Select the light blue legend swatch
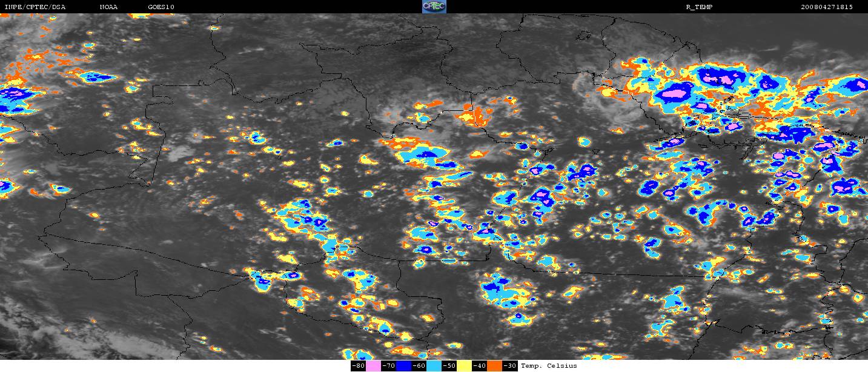The image size is (868, 372). point(434,365)
